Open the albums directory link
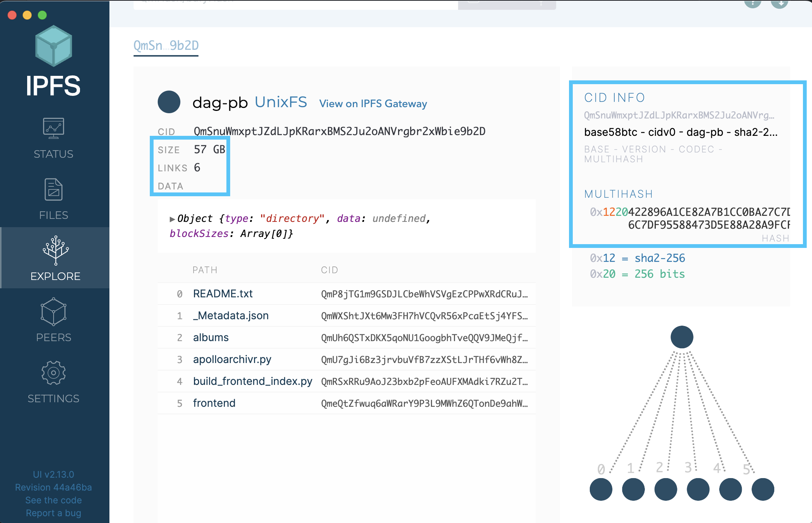Viewport: 812px width, 523px height. [211, 337]
